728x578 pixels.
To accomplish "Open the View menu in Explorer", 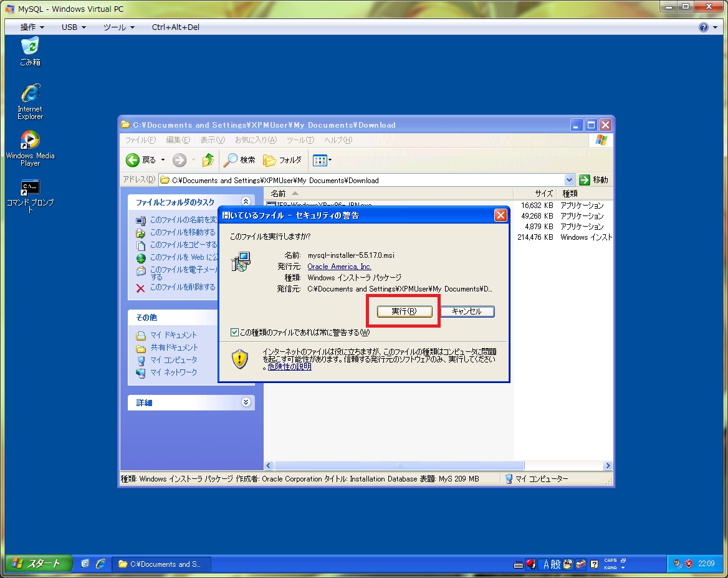I will point(213,140).
